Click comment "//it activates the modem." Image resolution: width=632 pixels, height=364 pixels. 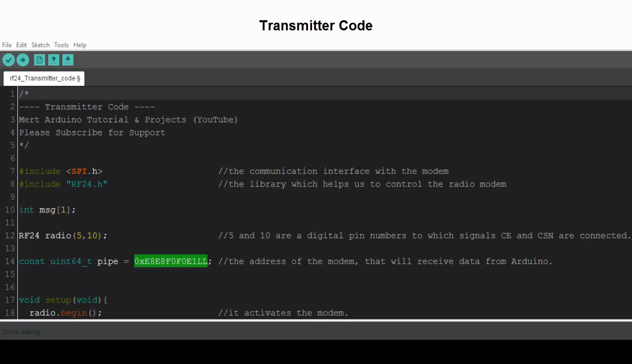point(283,313)
